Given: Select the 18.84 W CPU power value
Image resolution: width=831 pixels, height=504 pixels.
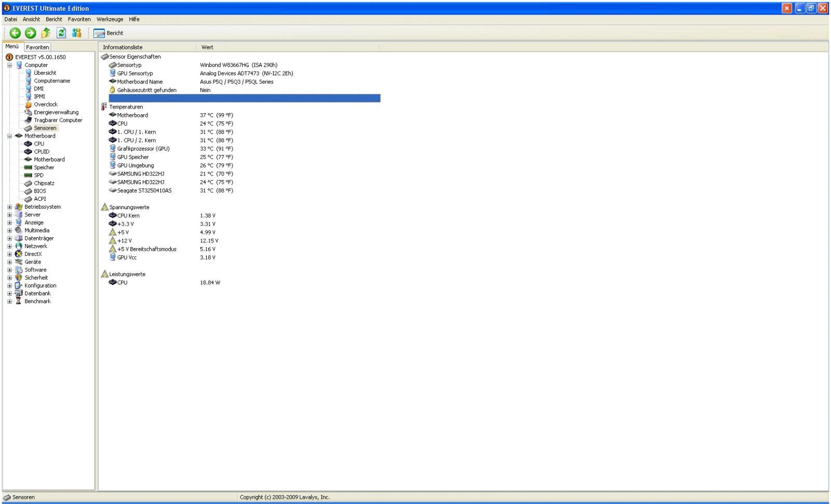Looking at the screenshot, I should (x=210, y=283).
